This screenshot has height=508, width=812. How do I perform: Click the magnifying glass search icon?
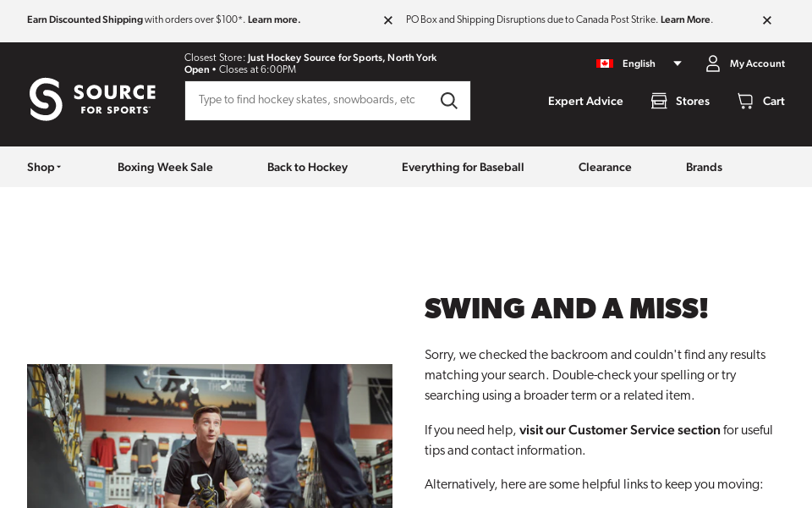448,101
